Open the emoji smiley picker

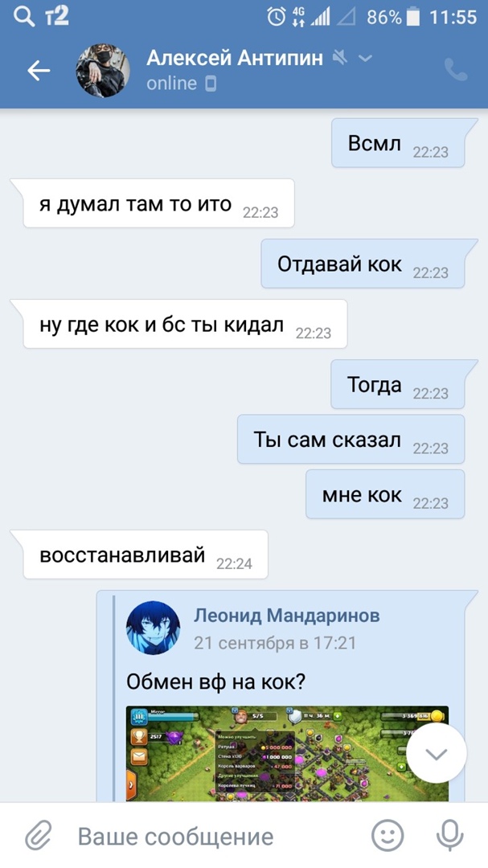click(388, 835)
